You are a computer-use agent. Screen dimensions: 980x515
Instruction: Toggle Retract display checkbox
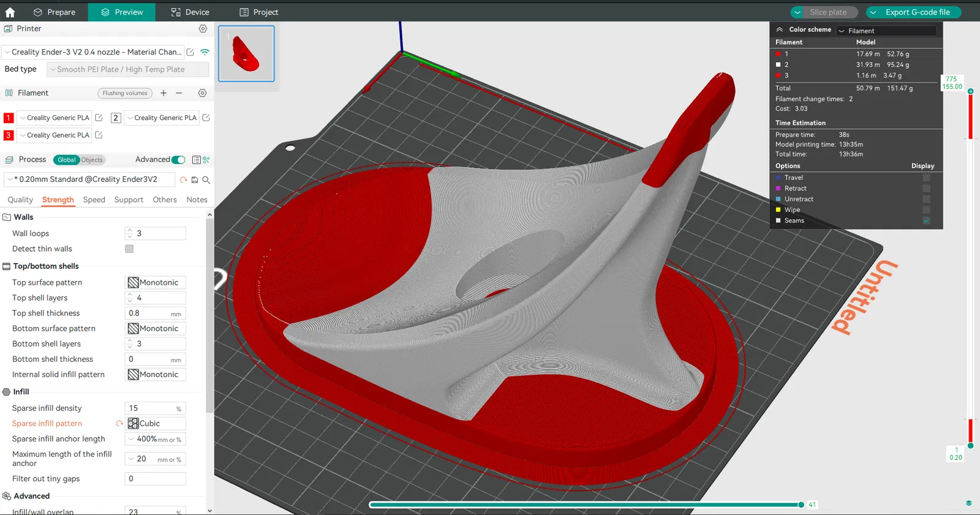tap(926, 189)
